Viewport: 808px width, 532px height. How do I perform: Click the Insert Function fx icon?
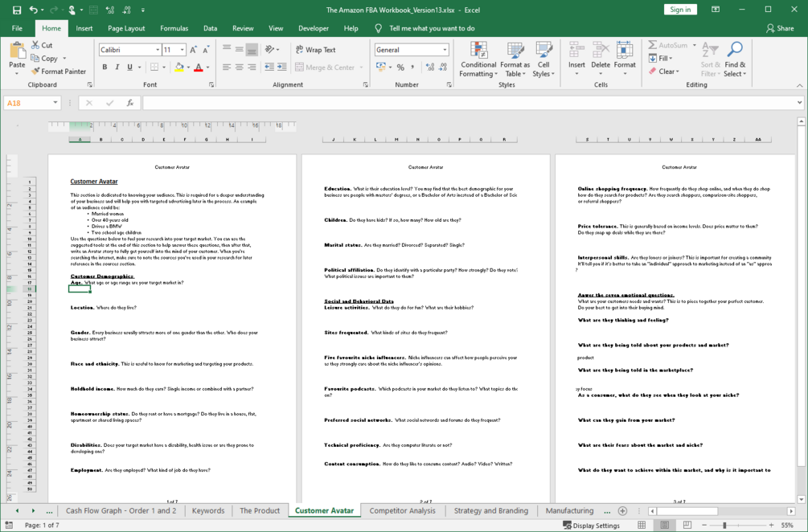point(130,103)
